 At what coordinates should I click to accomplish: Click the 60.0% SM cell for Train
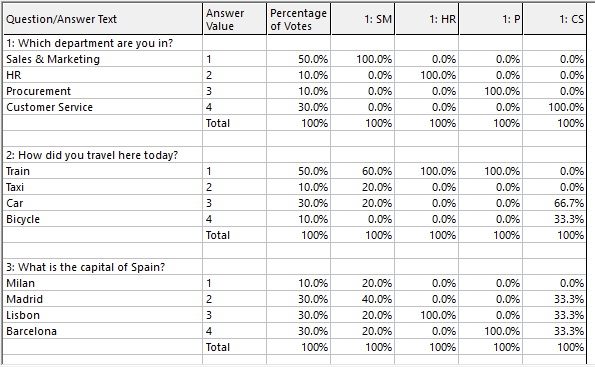click(363, 171)
